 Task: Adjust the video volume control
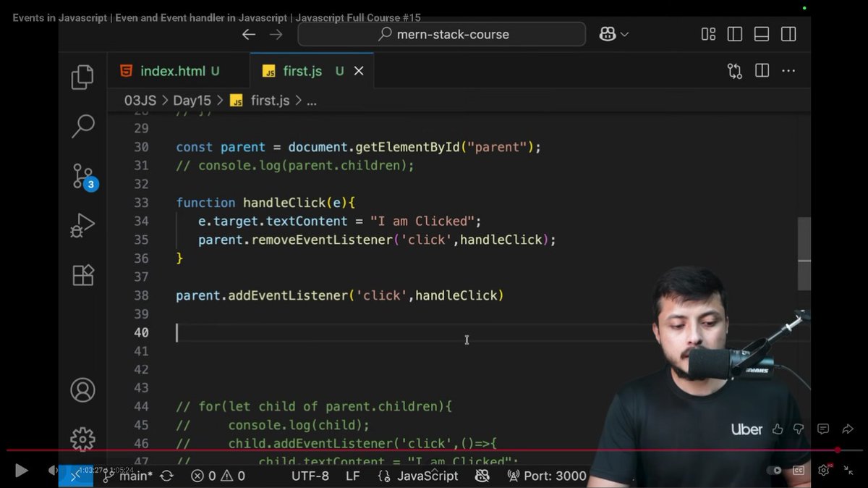click(52, 470)
